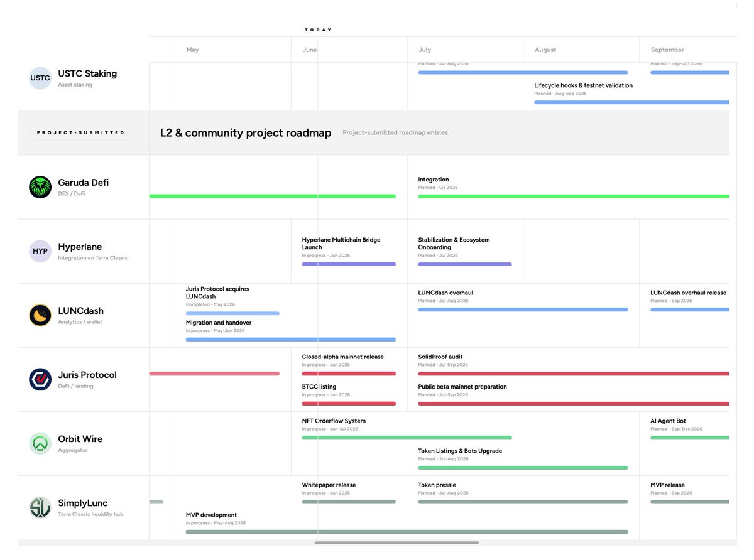Screen dimensions: 754x560
Task: Open the SimplyLunc project name
Action: pos(82,503)
